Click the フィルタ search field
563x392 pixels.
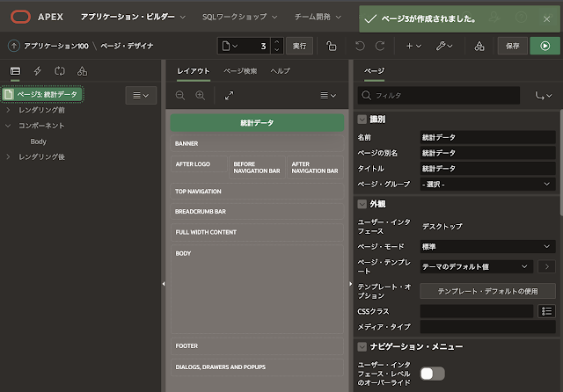click(x=439, y=96)
